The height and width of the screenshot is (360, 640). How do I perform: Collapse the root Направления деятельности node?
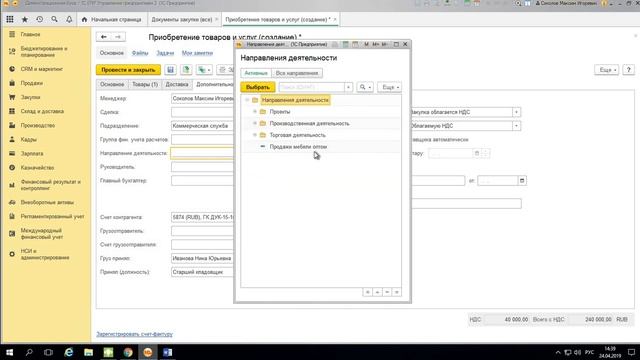point(247,100)
